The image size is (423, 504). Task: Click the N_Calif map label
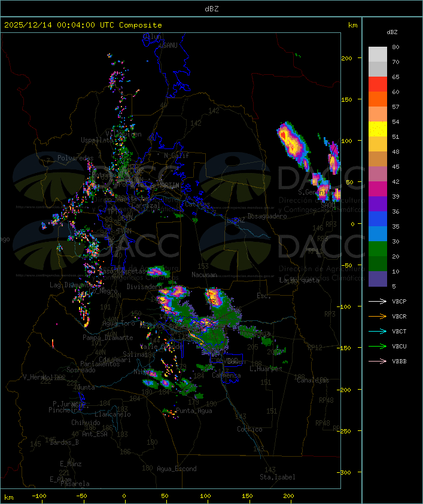(176, 156)
